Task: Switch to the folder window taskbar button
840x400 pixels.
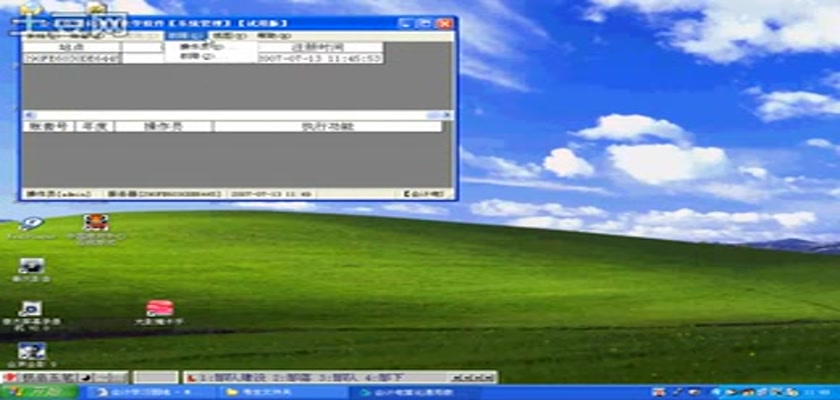Action: 284,393
